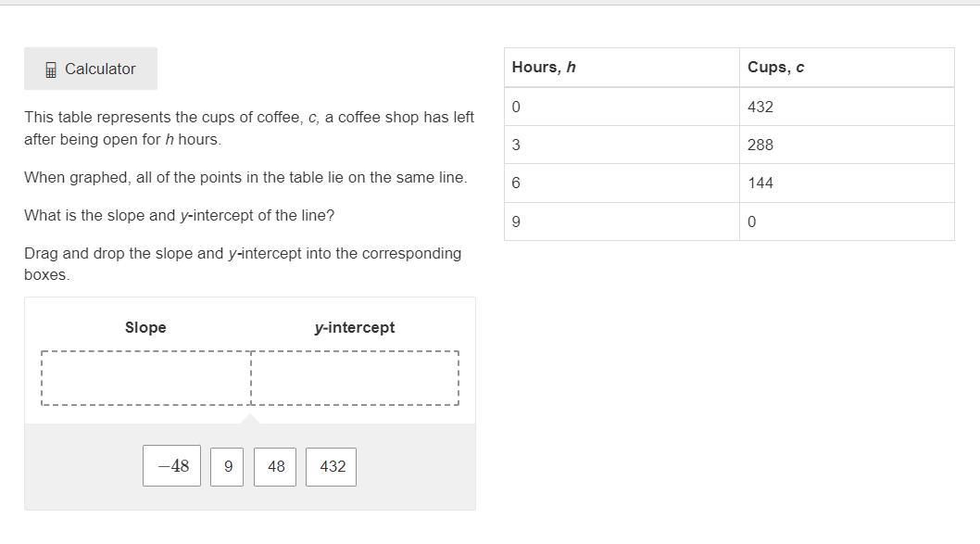
Task: Select the −48 answer tile
Action: coord(171,466)
